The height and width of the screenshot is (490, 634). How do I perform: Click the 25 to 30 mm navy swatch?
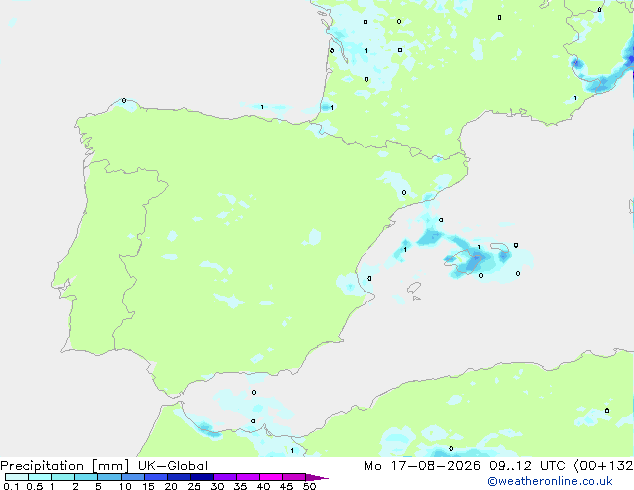(x=202, y=477)
